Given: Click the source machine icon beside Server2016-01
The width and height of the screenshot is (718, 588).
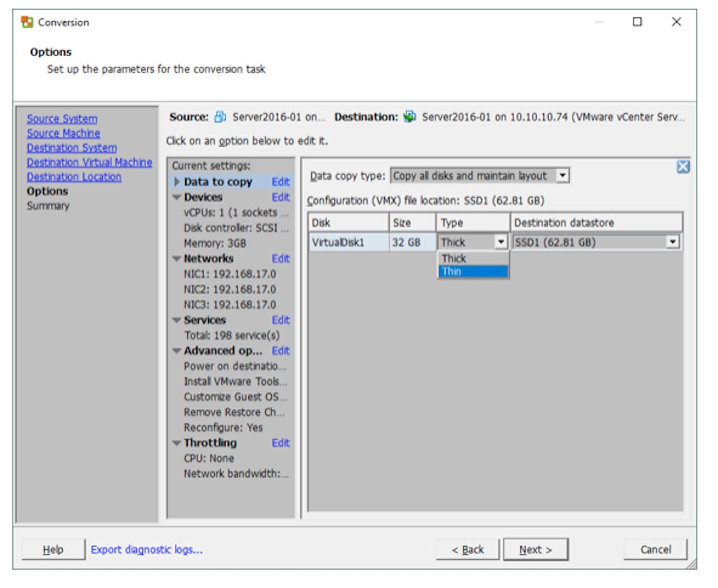Looking at the screenshot, I should pyautogui.click(x=220, y=117).
